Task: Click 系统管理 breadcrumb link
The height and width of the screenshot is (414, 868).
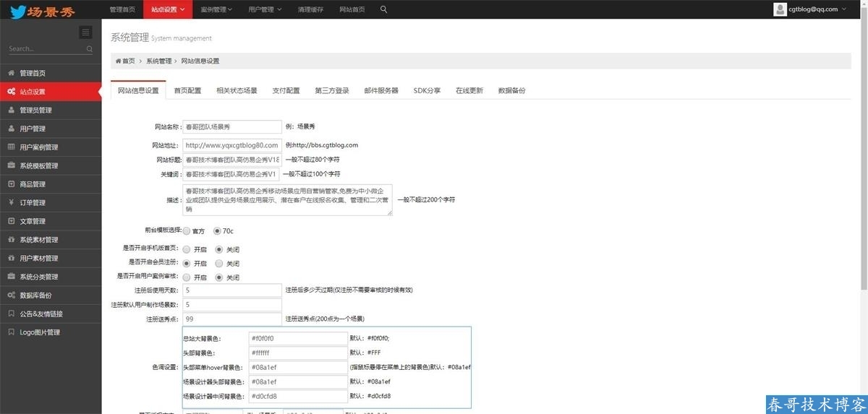Action: (x=158, y=61)
